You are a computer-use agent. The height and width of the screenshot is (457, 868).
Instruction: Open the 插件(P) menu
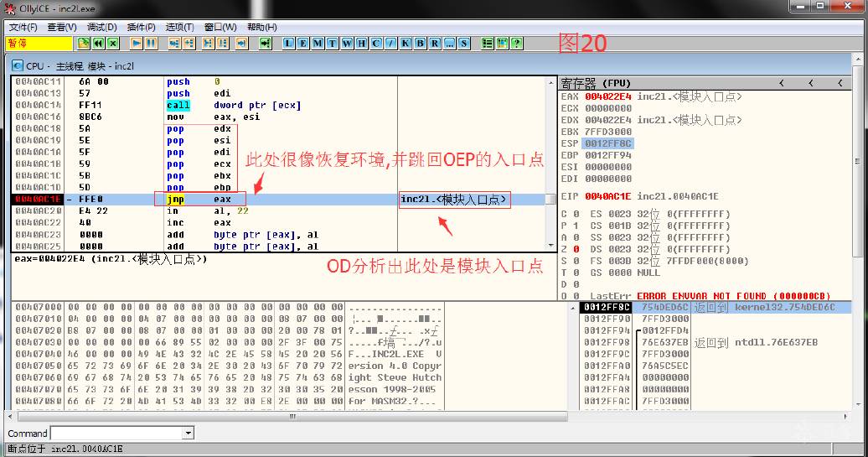(141, 27)
